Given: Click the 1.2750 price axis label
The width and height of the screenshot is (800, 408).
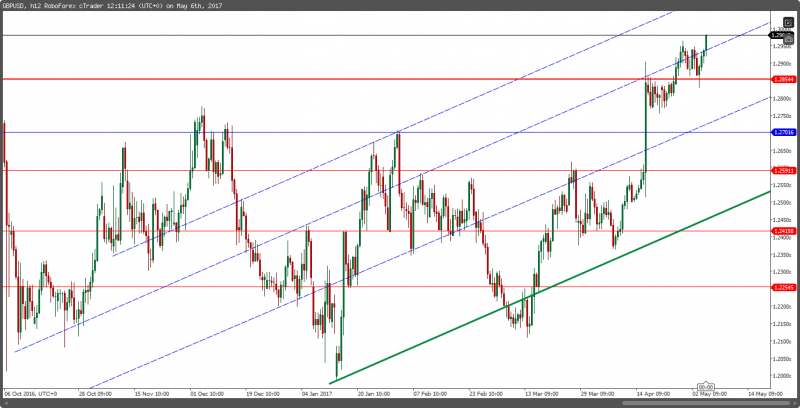Looking at the screenshot, I should tap(780, 116).
